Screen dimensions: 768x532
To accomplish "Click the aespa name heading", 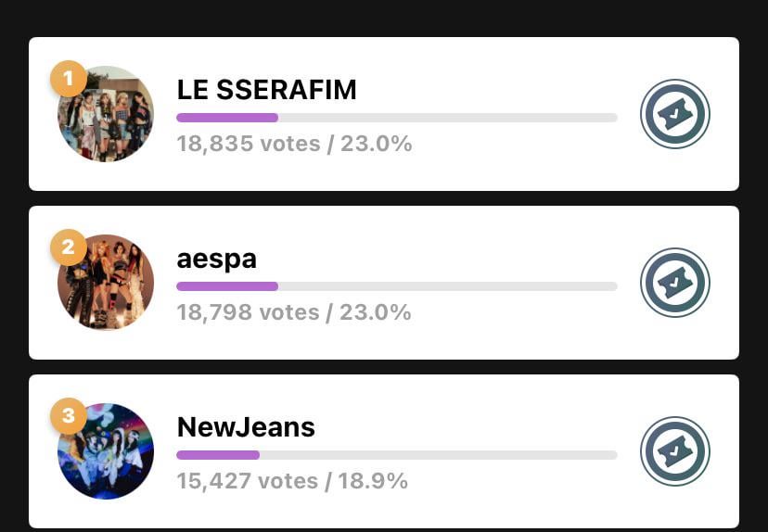I will tap(216, 259).
